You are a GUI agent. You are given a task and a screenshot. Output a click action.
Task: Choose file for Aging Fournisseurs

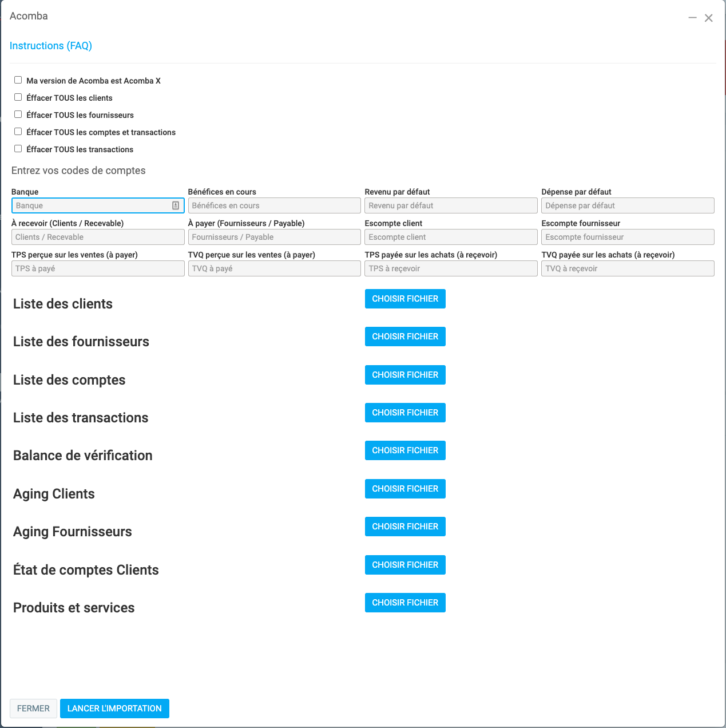(x=405, y=527)
